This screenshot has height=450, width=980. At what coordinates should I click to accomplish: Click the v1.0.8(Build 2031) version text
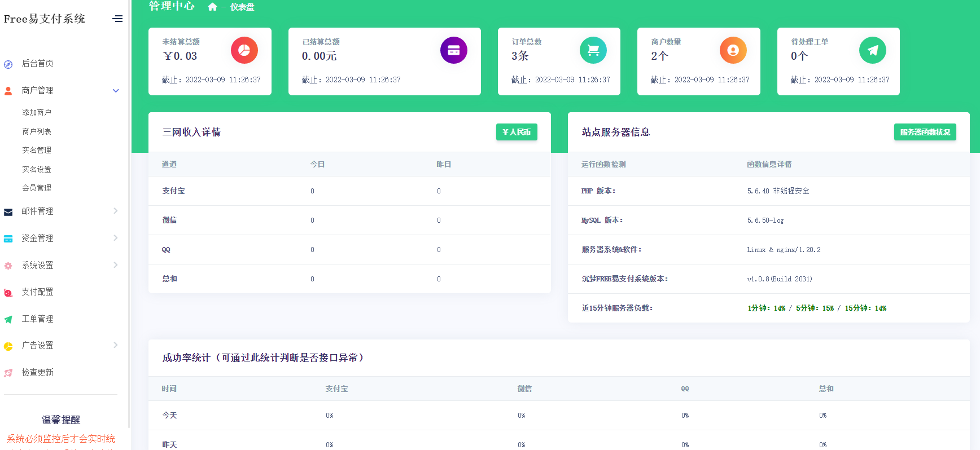tap(780, 279)
